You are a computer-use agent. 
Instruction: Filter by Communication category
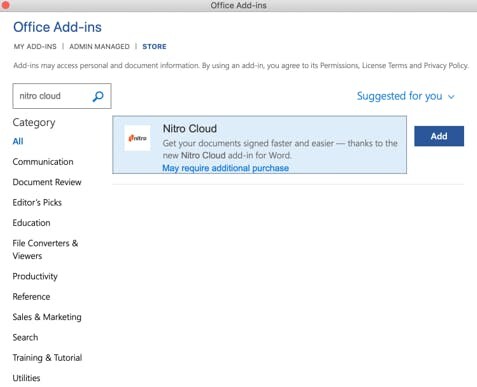click(x=43, y=162)
